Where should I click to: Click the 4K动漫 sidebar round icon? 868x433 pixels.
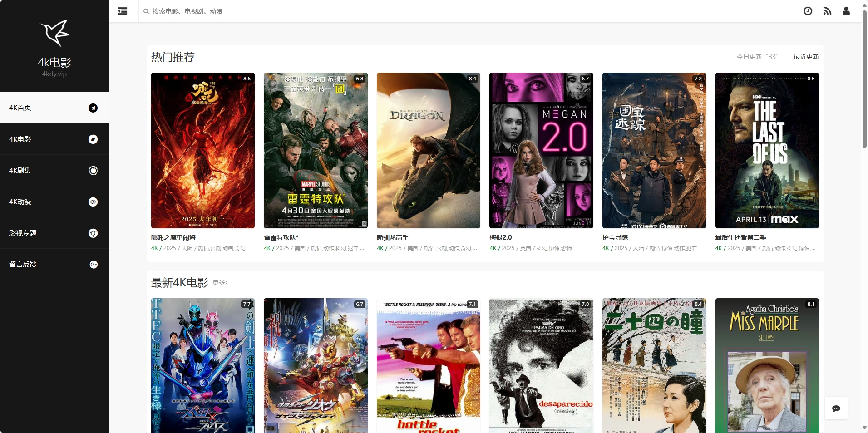coord(93,202)
